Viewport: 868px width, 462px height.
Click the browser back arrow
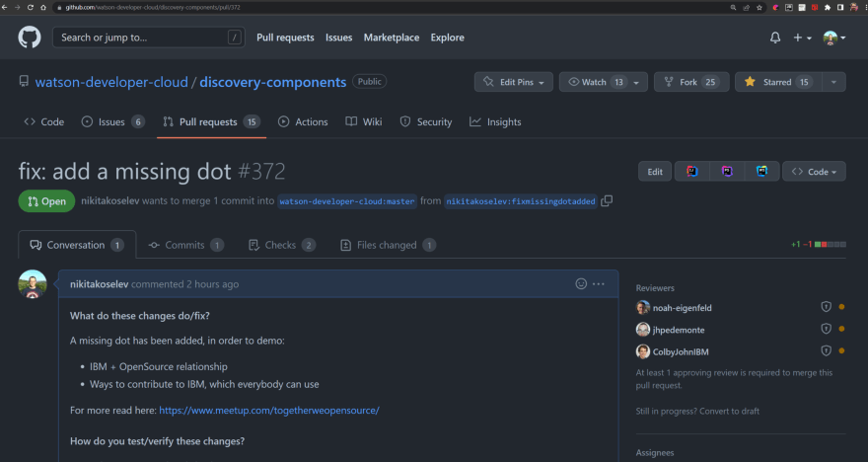(x=5, y=7)
